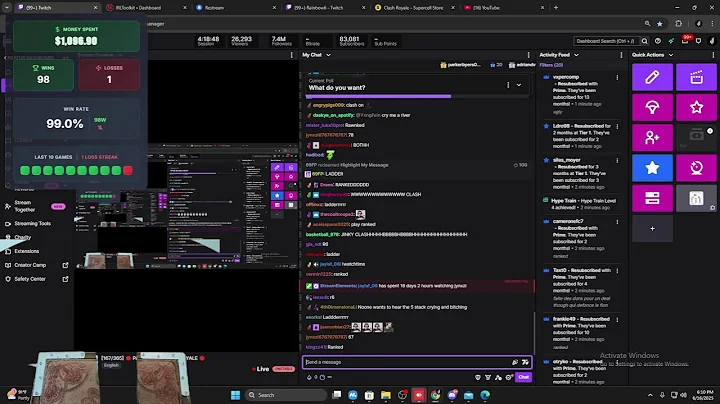Open the help icon in dashboard header
Image resolution: width=720 pixels, height=404 pixels.
point(658,41)
